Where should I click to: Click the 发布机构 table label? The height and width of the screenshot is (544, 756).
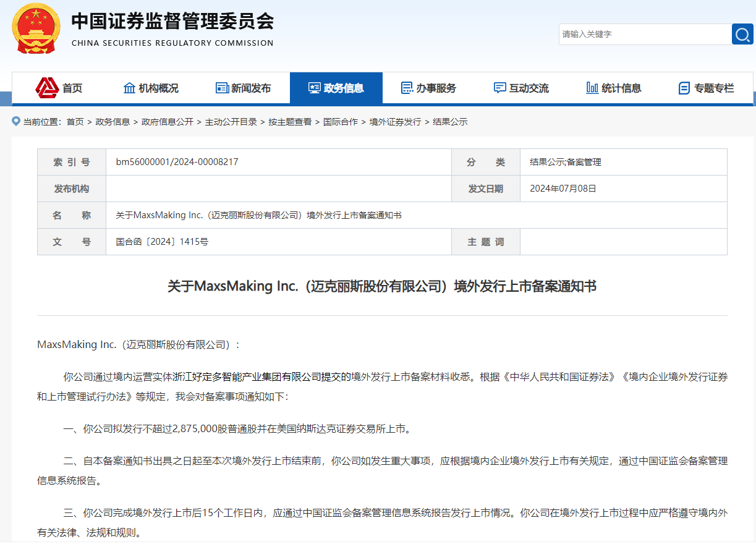(x=72, y=189)
